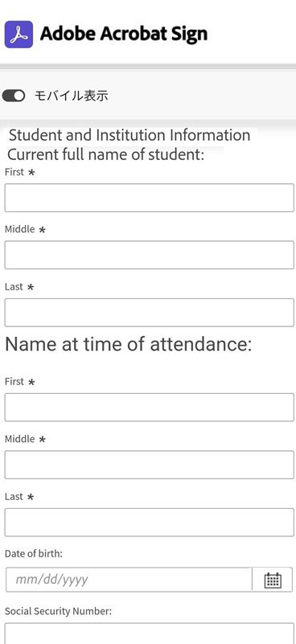The height and width of the screenshot is (644, 296).
Task: Click the Adobe Acrobat Sign title text
Action: coord(124,34)
